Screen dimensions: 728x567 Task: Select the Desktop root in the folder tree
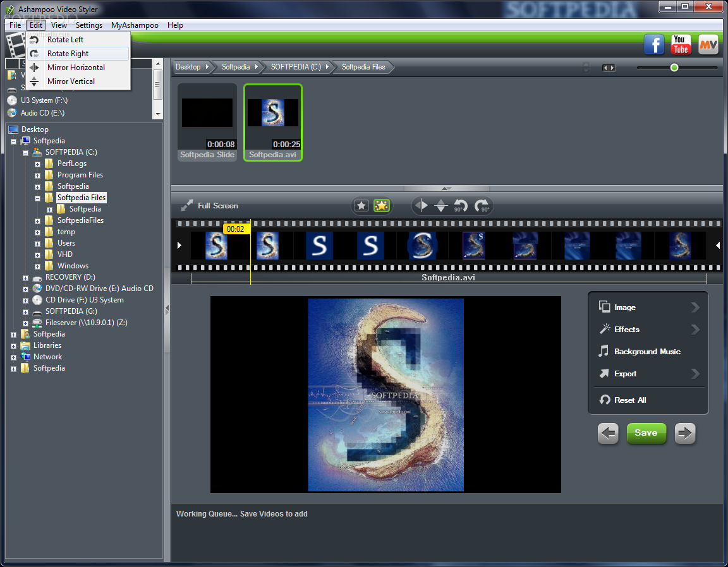(x=35, y=129)
